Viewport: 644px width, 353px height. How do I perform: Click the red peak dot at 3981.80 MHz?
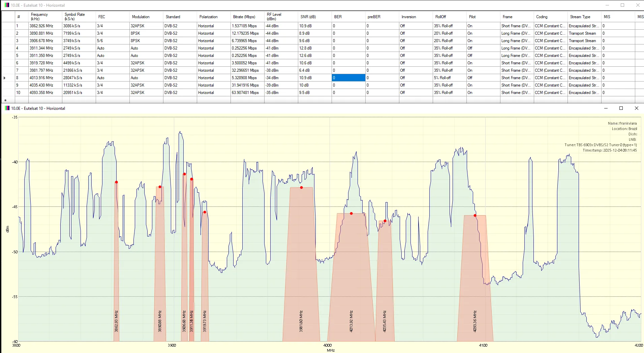(x=301, y=188)
